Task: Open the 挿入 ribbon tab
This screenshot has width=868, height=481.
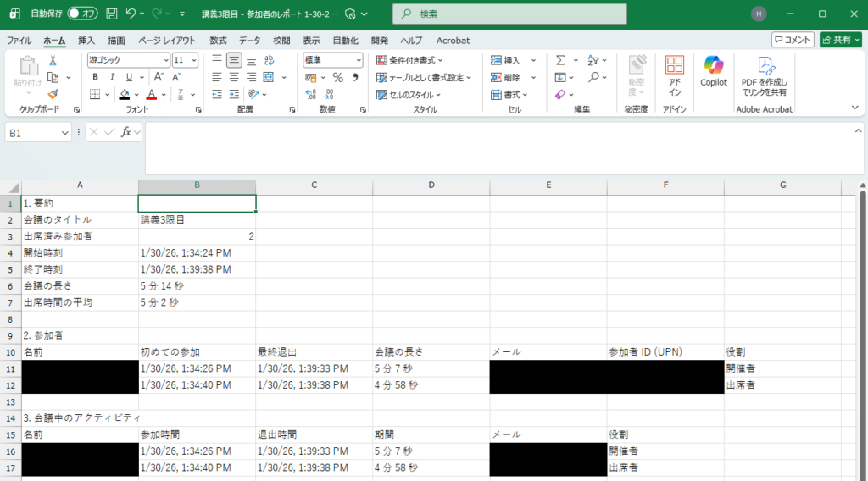Action: click(86, 40)
